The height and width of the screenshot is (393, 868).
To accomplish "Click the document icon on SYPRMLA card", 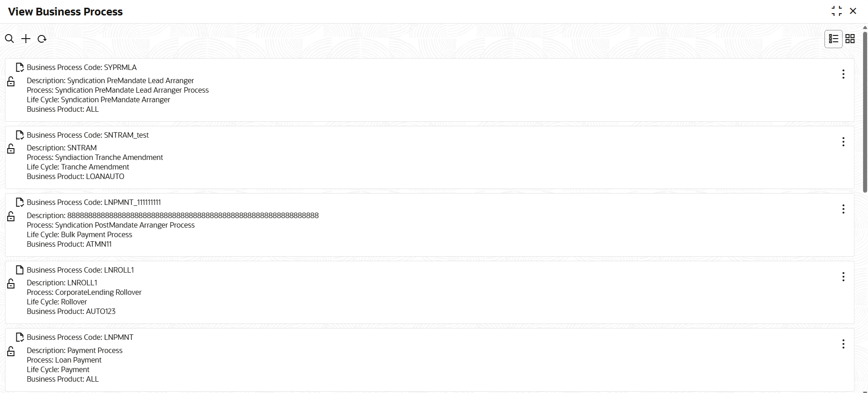I will 19,67.
